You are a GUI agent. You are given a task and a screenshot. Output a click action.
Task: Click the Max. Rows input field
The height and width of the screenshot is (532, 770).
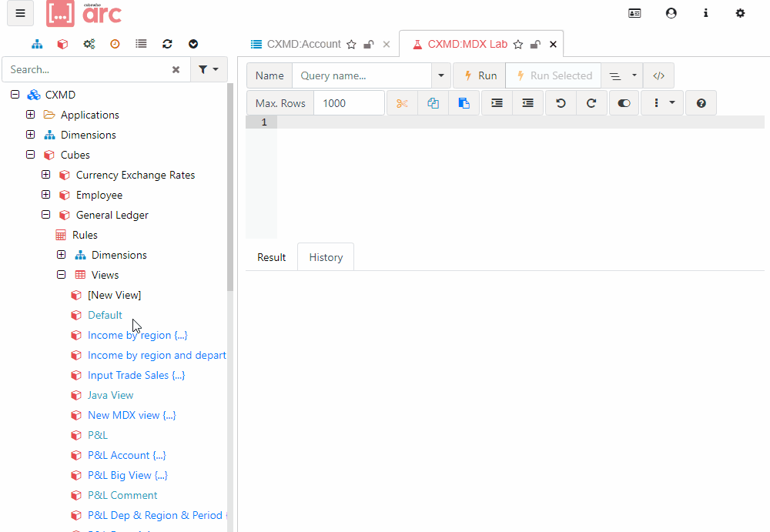click(x=350, y=103)
